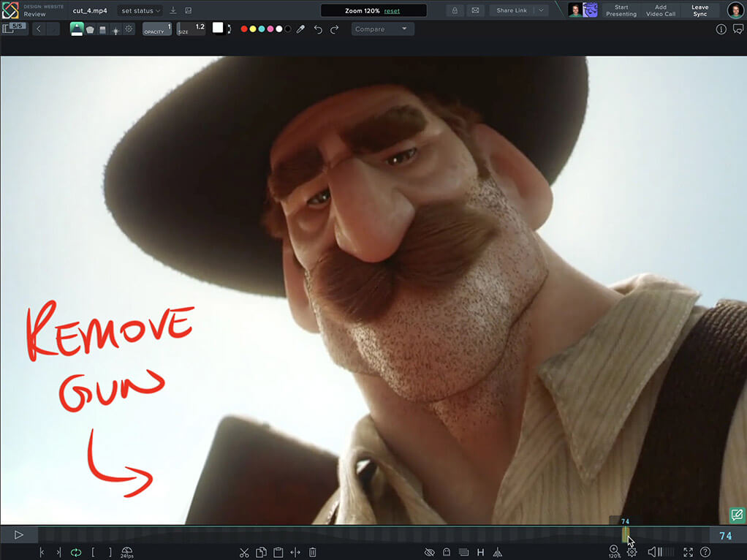The height and width of the screenshot is (560, 747).
Task: Select the pink color swatch
Action: [x=270, y=29]
